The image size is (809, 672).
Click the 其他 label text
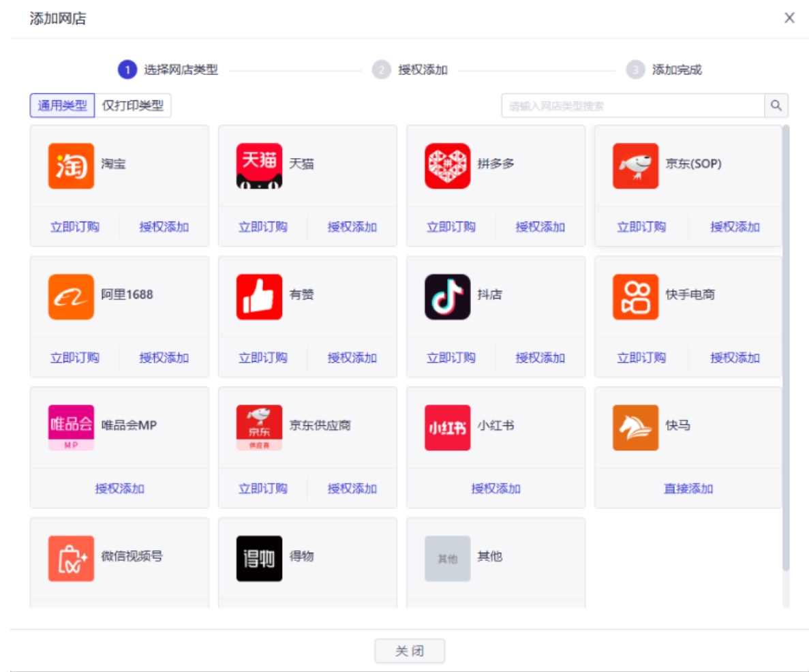[489, 556]
